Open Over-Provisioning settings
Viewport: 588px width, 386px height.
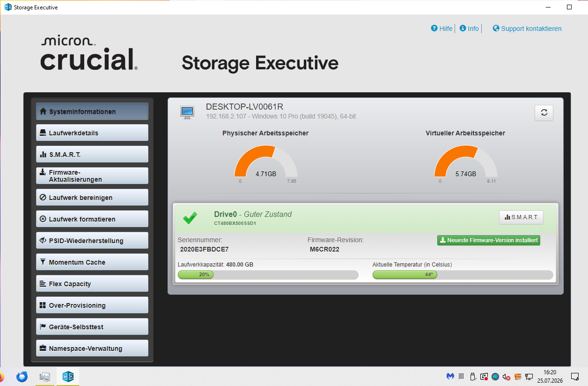click(92, 305)
